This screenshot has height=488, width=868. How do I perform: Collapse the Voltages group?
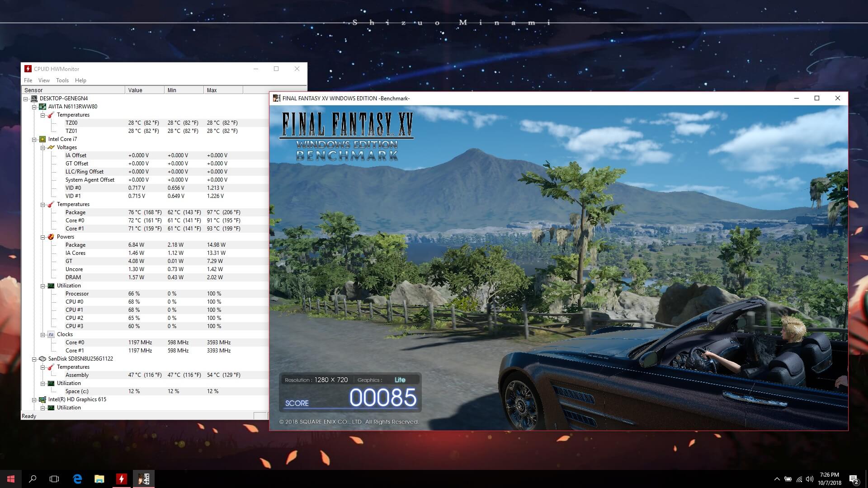pyautogui.click(x=43, y=147)
